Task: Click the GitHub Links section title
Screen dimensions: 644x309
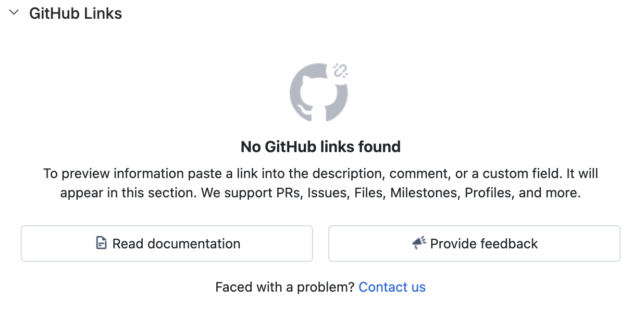Action: [x=75, y=13]
